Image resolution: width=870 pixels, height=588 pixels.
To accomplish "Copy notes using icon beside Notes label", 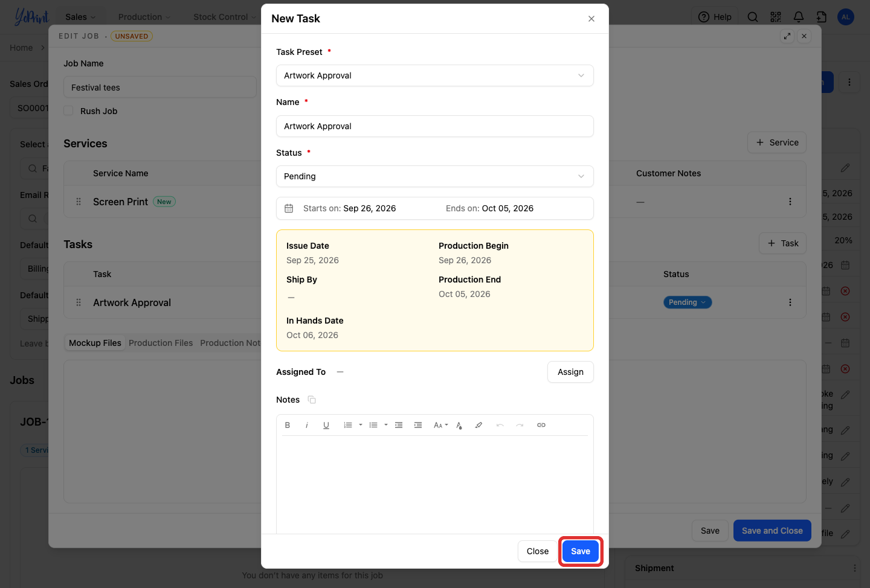I will [x=312, y=400].
